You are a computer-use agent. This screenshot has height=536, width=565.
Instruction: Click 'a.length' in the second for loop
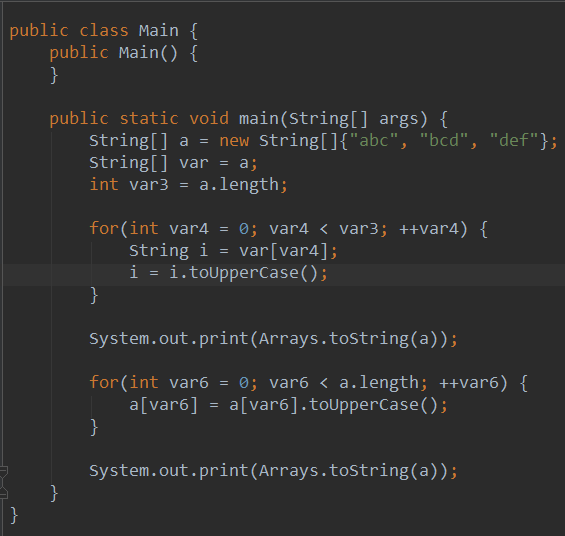[379, 383]
